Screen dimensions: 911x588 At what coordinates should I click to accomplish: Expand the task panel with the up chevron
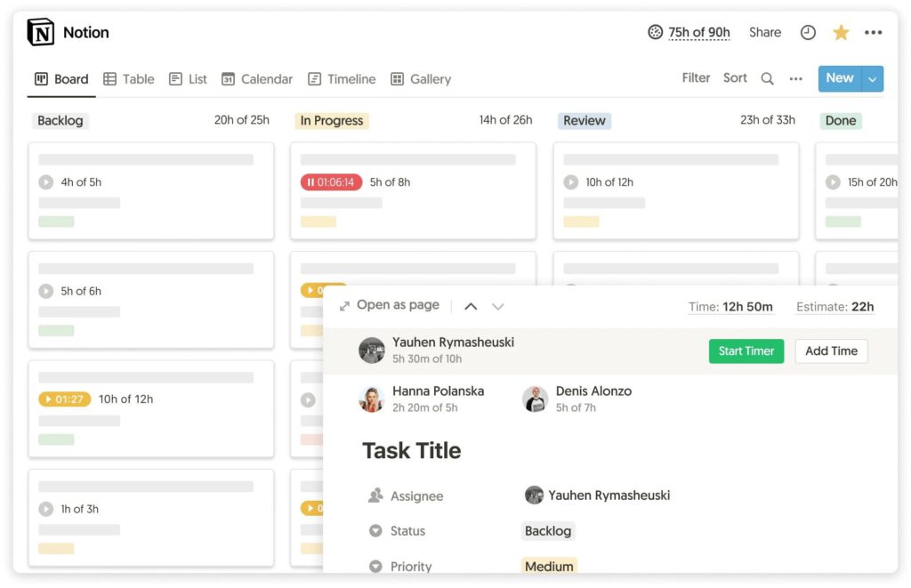(x=471, y=305)
